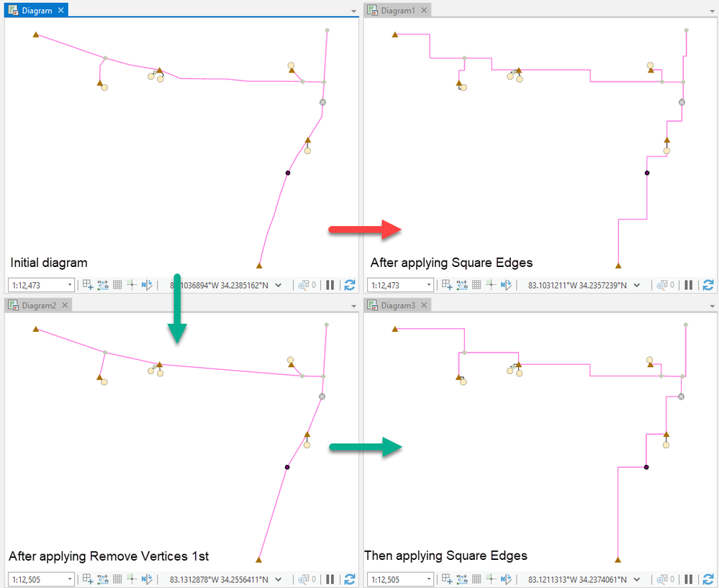Switch to the Diagram tab
This screenshot has width=719, height=588.
(37, 10)
